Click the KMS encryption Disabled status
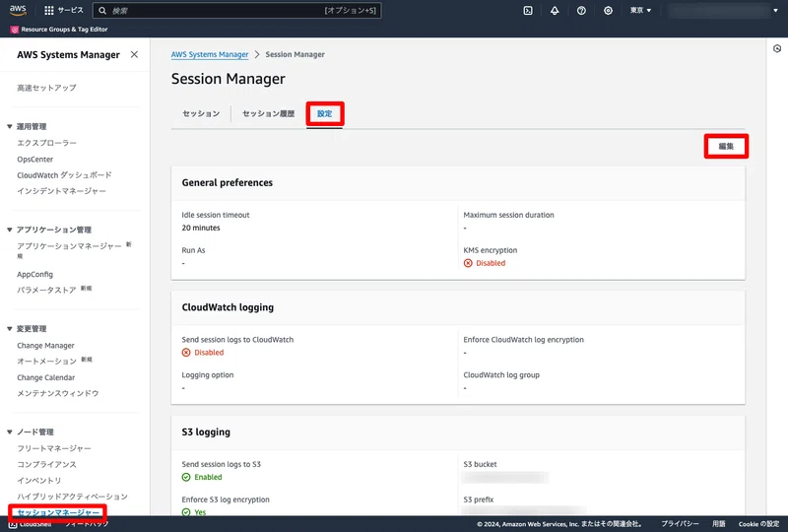 click(x=485, y=263)
